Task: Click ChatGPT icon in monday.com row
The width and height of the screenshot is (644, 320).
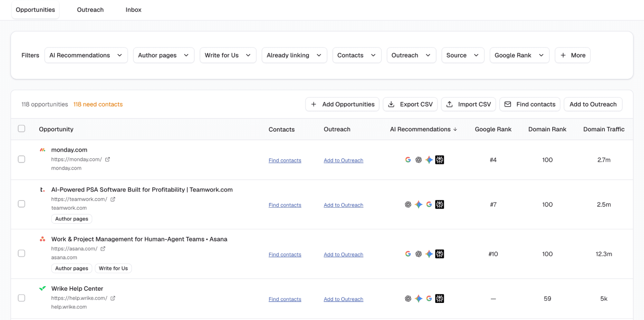Action: [x=418, y=160]
